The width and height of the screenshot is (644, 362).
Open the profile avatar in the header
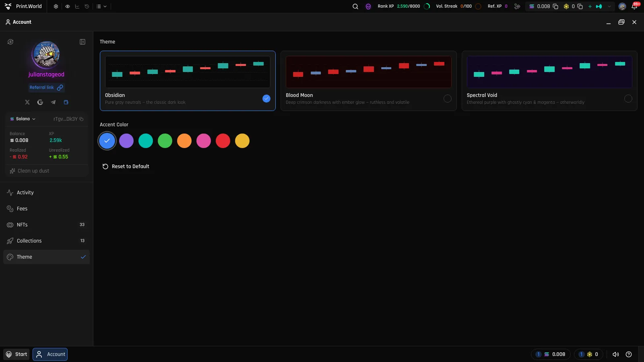coord(622,6)
